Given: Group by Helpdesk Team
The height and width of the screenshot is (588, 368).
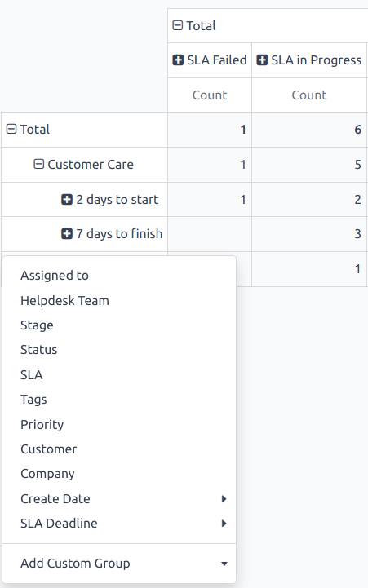Looking at the screenshot, I should pos(119,300).
